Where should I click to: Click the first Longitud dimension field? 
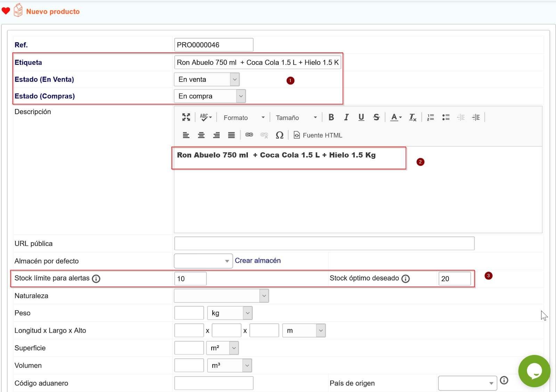(x=189, y=330)
